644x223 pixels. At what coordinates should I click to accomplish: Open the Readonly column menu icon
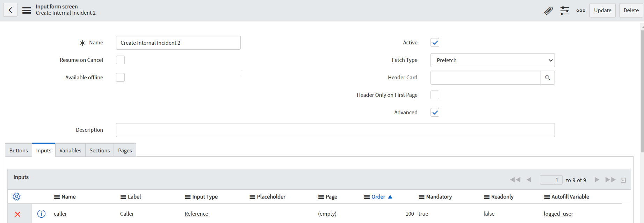coord(487,197)
